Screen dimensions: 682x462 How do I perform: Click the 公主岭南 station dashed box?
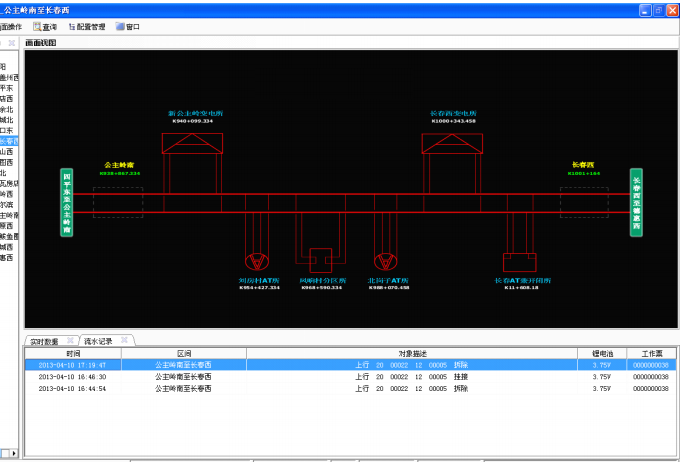(118, 201)
